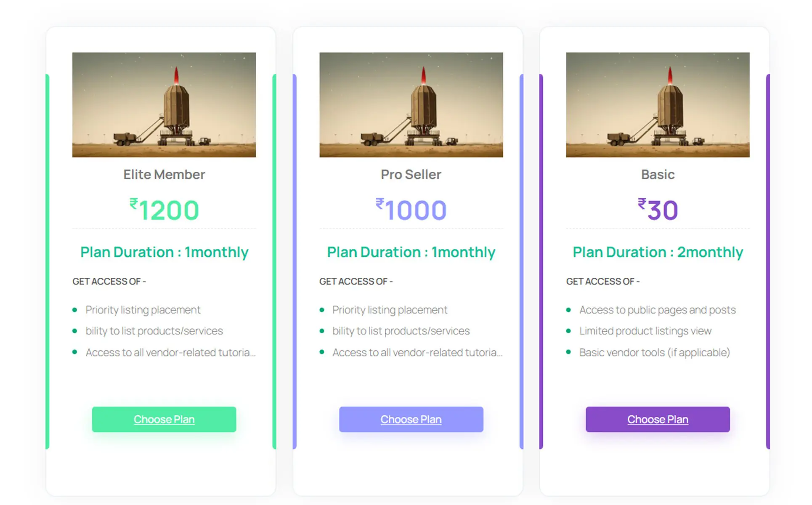Image resolution: width=812 pixels, height=505 pixels.
Task: Click the Basic plan title
Action: pos(657,174)
